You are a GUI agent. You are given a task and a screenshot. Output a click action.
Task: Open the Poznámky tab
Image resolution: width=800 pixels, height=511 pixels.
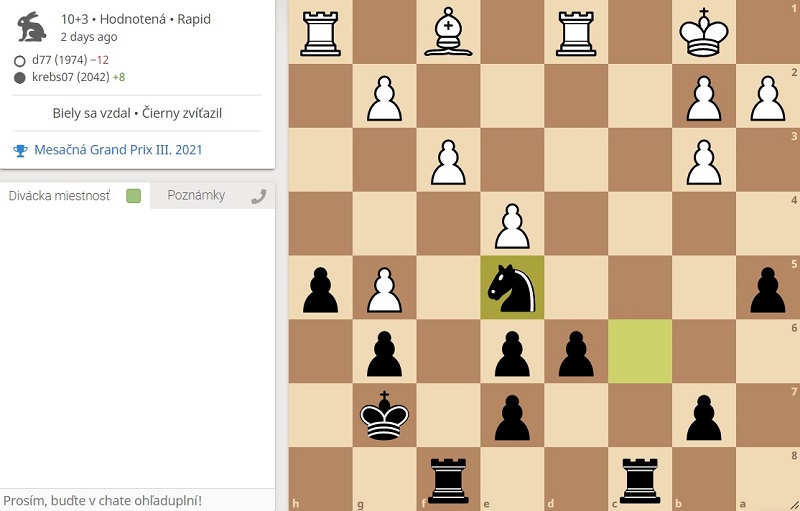tap(196, 196)
